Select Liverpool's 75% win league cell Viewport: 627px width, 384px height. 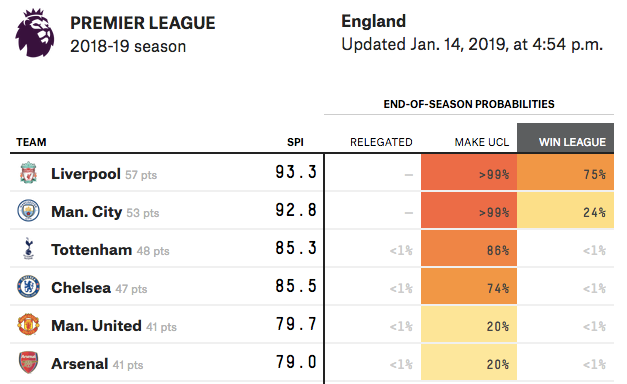pyautogui.click(x=565, y=172)
